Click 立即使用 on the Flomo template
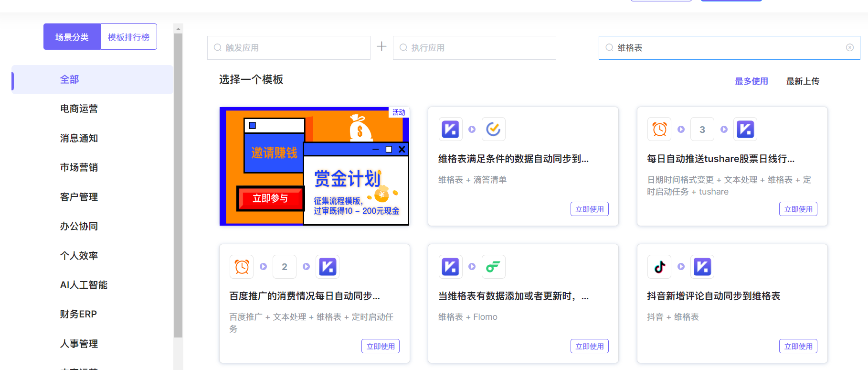868x370 pixels. 589,346
